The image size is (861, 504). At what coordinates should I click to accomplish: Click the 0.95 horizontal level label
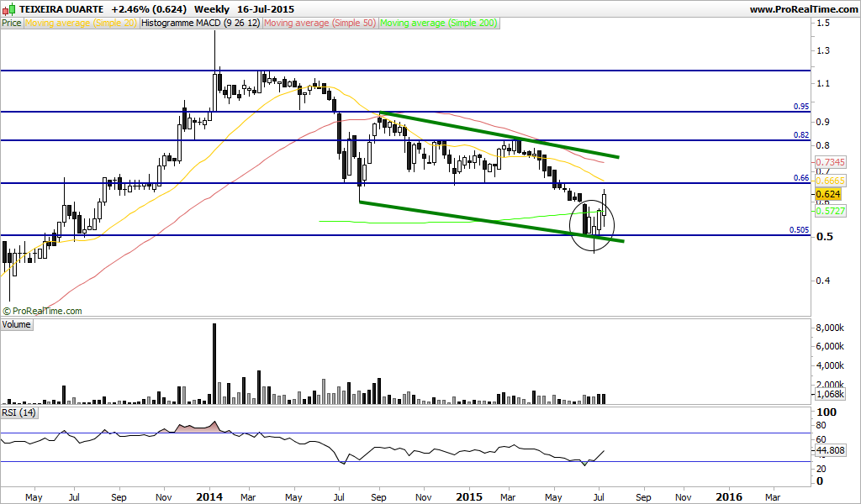point(801,107)
